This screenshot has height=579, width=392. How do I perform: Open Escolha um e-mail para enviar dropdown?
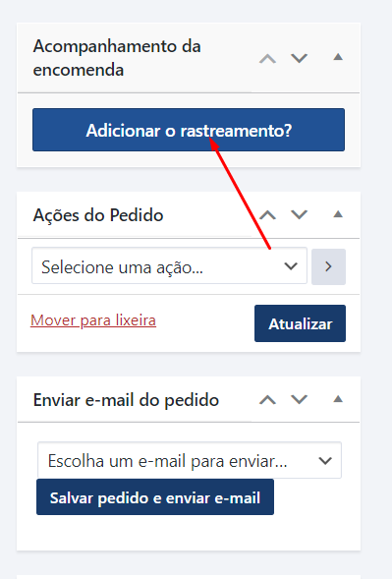point(190,460)
